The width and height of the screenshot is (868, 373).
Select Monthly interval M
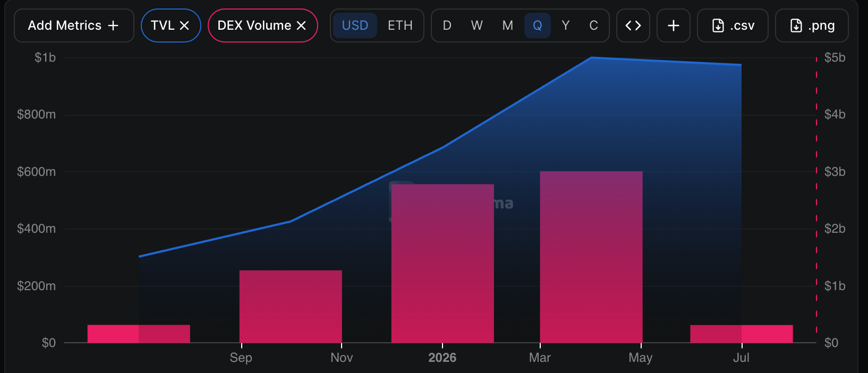pos(508,26)
